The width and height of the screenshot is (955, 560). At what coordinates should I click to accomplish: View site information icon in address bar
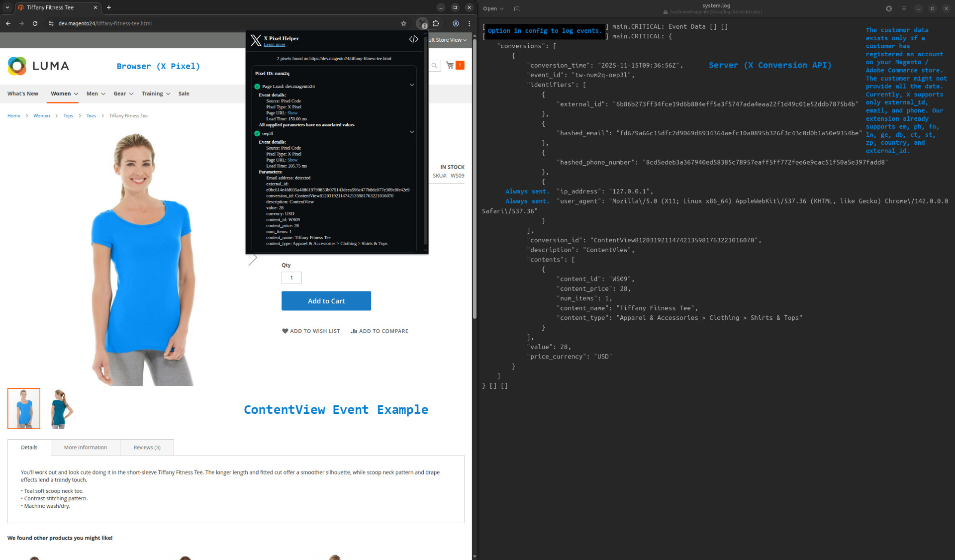51,23
